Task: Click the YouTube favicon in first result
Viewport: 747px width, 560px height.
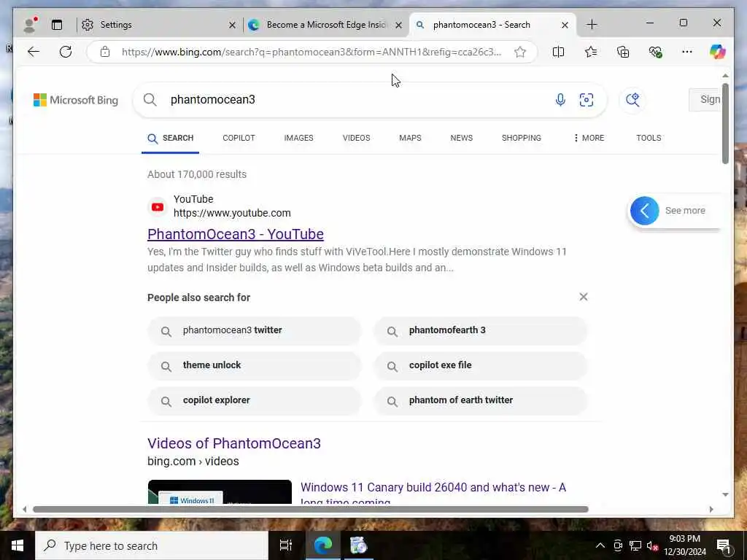Action: pos(158,206)
